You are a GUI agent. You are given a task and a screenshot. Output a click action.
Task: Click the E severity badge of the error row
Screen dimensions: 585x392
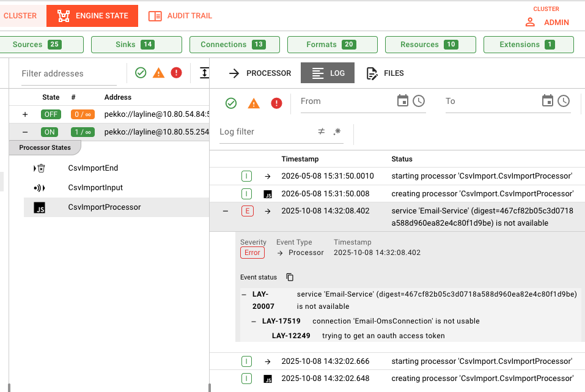point(247,211)
